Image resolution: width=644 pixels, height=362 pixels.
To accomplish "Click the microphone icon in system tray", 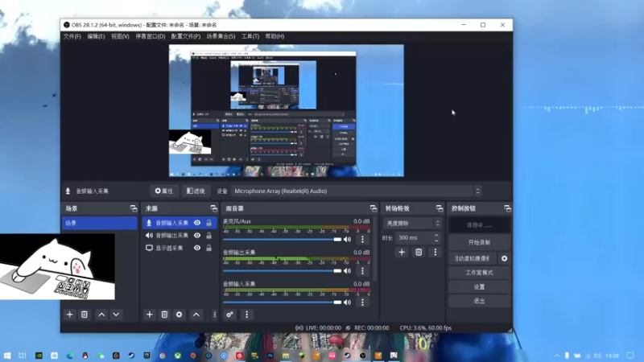I will point(567,356).
